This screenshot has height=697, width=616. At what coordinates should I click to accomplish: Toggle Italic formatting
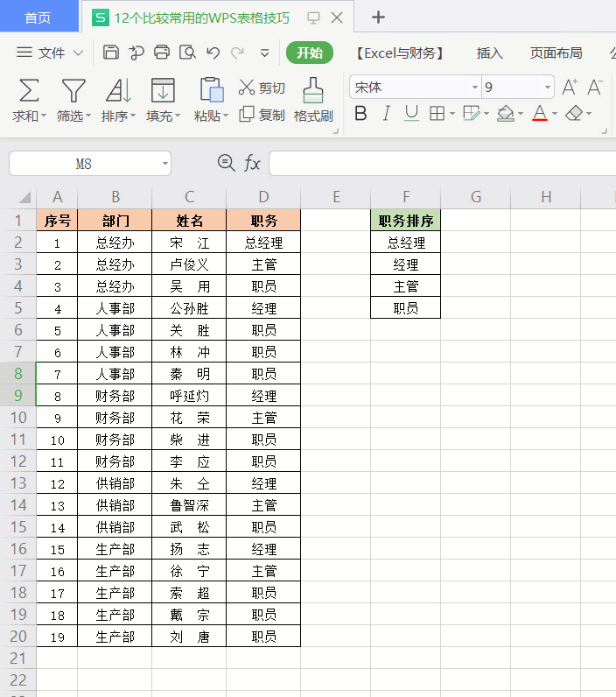coord(386,113)
